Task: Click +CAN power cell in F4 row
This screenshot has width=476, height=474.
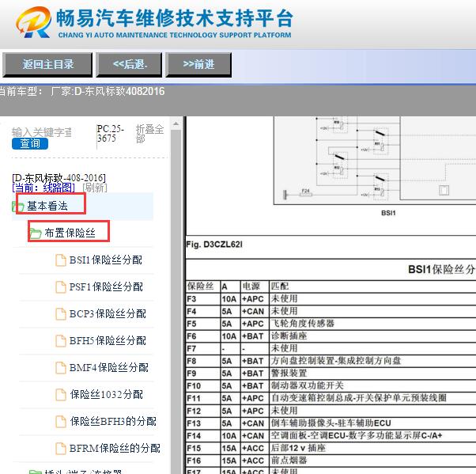Action: pyautogui.click(x=253, y=312)
